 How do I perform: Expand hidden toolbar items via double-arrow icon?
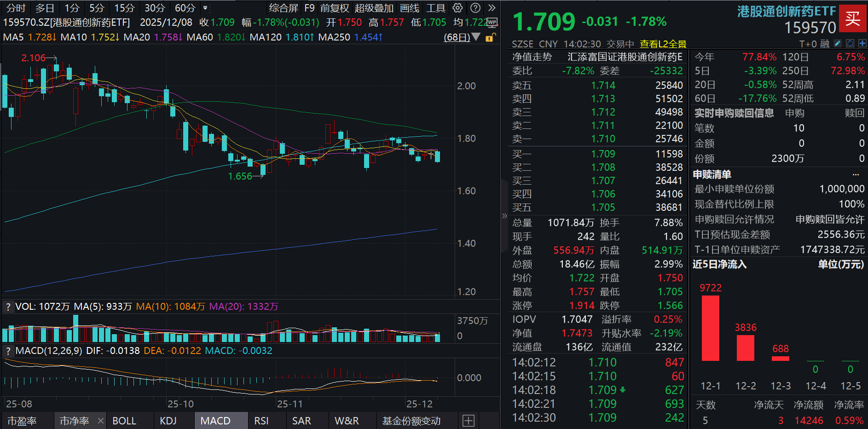click(x=492, y=7)
